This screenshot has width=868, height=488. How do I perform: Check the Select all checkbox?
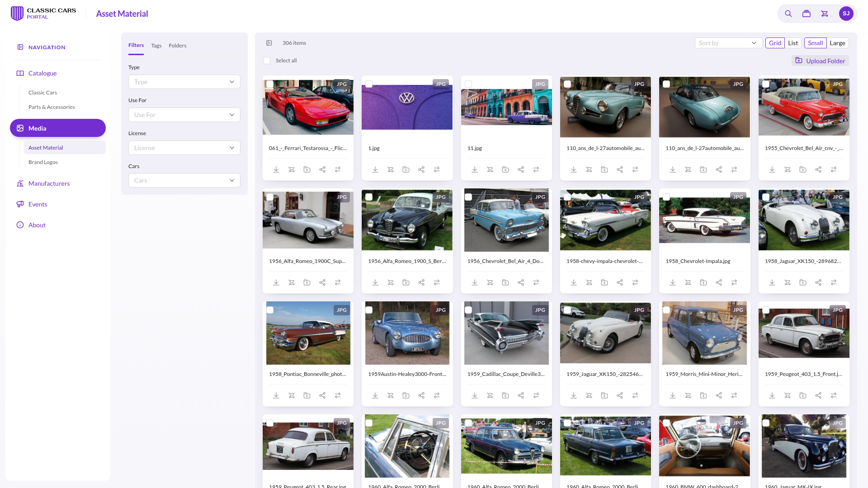point(267,61)
